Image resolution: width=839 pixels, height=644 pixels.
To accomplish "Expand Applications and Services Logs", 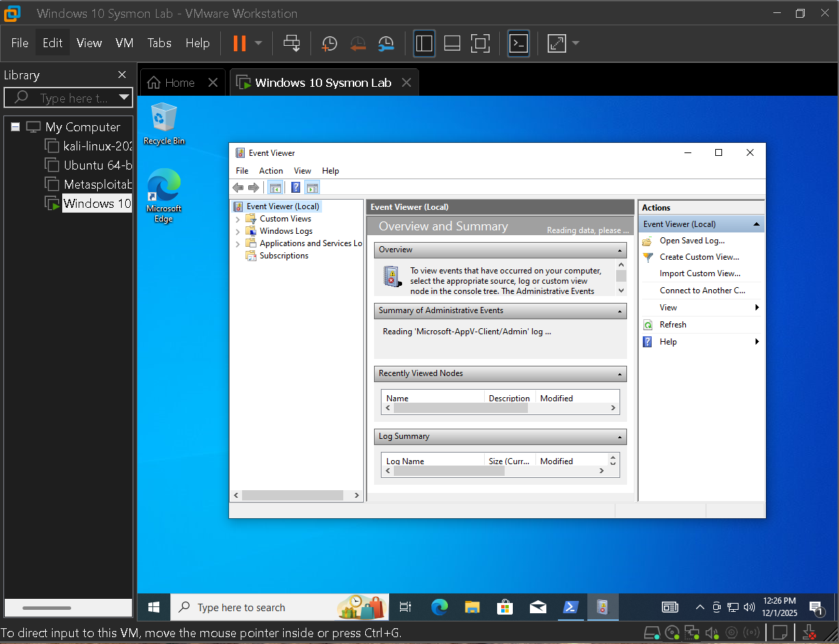I will 237,243.
